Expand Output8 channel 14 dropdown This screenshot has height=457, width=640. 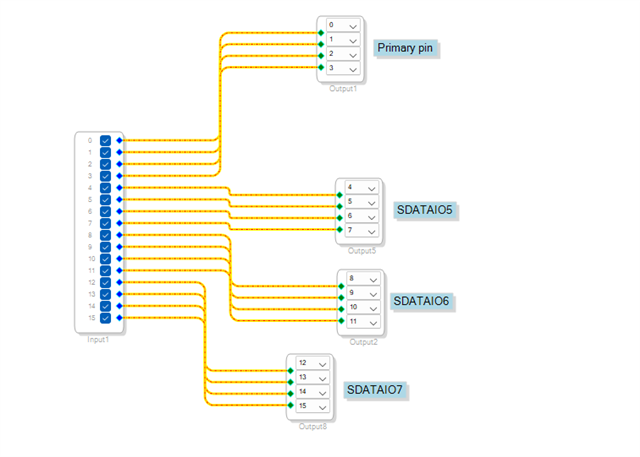coord(313,392)
